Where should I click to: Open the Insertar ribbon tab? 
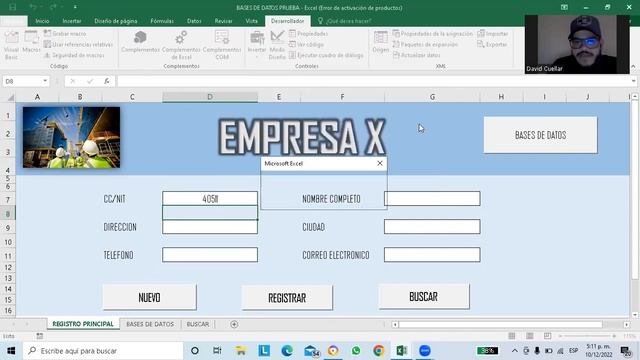[72, 21]
